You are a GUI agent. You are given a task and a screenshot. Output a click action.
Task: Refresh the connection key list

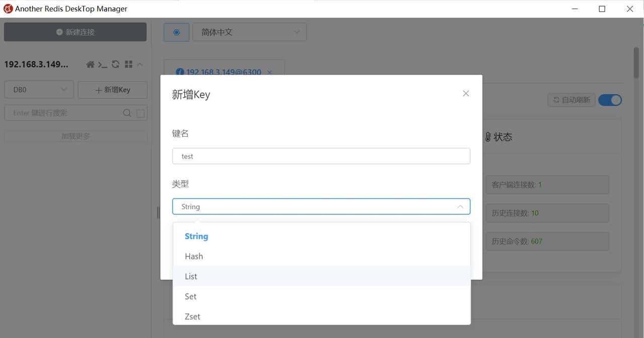[115, 64]
